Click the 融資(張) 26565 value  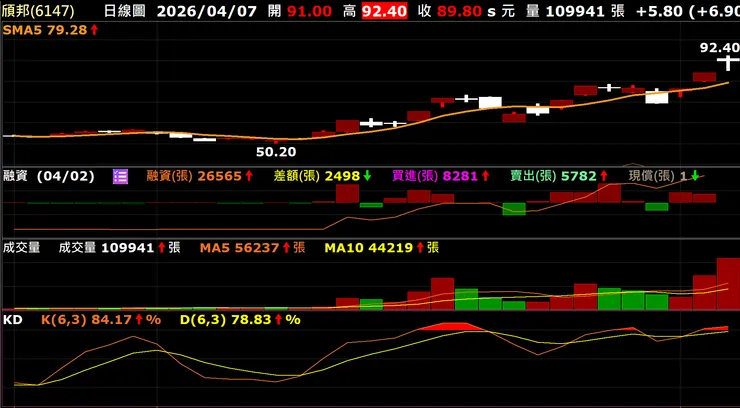200,177
